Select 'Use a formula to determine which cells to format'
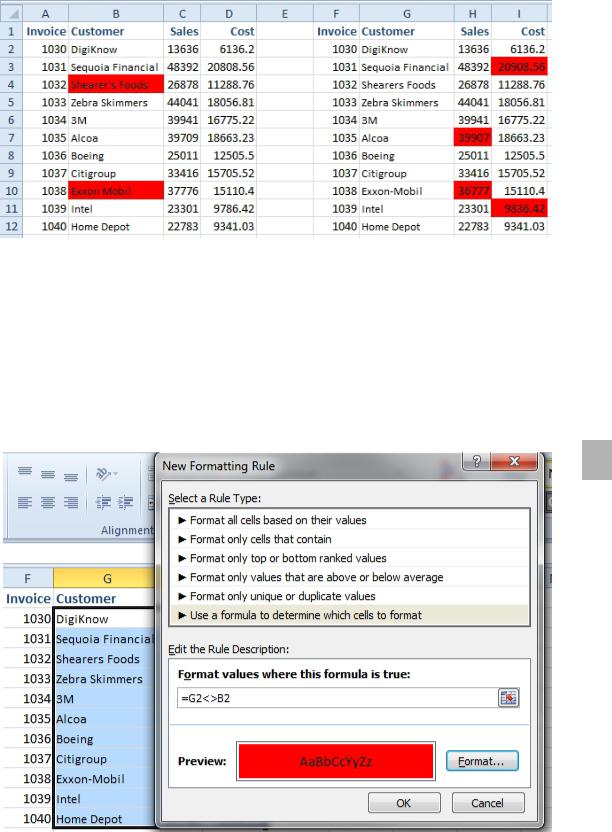 pos(349,616)
